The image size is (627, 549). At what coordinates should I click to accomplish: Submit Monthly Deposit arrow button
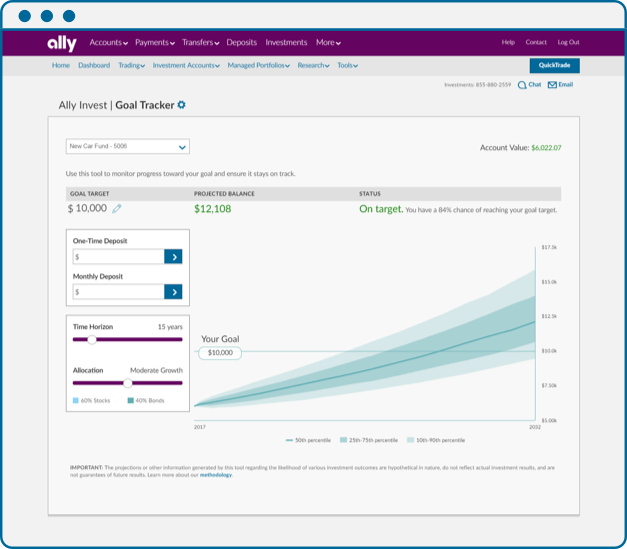[173, 292]
